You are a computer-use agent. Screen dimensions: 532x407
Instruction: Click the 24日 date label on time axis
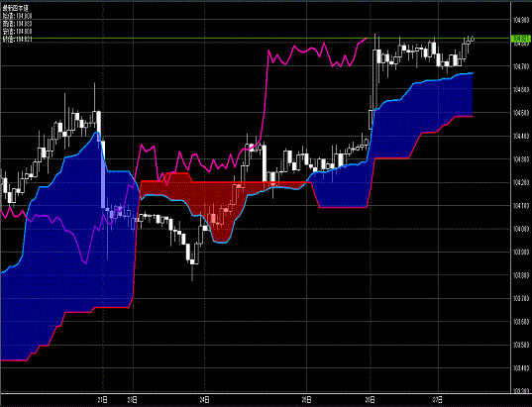click(204, 398)
